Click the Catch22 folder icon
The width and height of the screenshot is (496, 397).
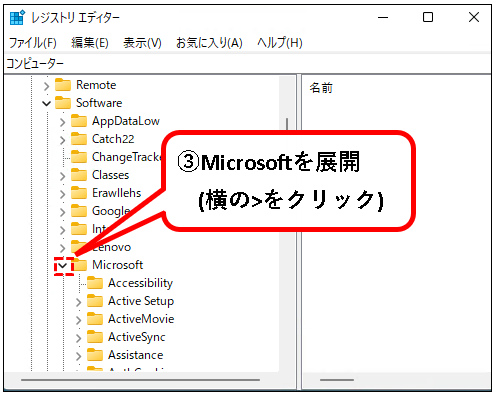coord(79,139)
